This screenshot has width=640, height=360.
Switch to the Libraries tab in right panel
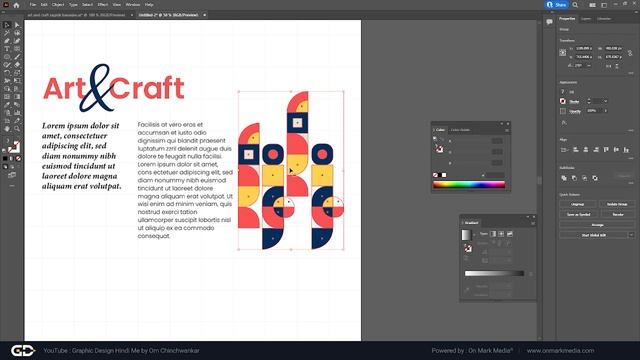coord(604,19)
